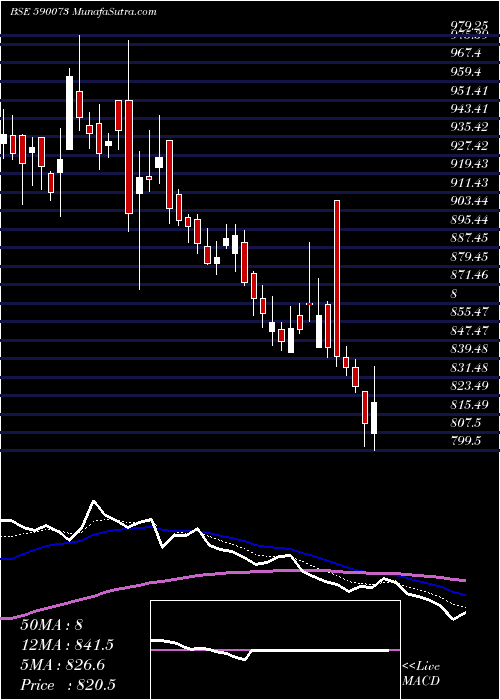Click the last white candle near 807
This screenshot has height=700, width=500.
coord(374,417)
